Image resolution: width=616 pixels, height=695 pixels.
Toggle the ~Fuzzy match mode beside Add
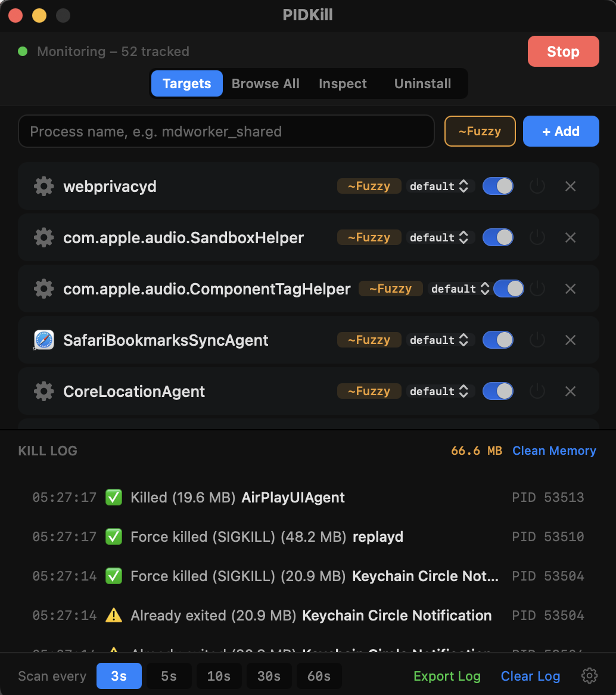pyautogui.click(x=480, y=131)
